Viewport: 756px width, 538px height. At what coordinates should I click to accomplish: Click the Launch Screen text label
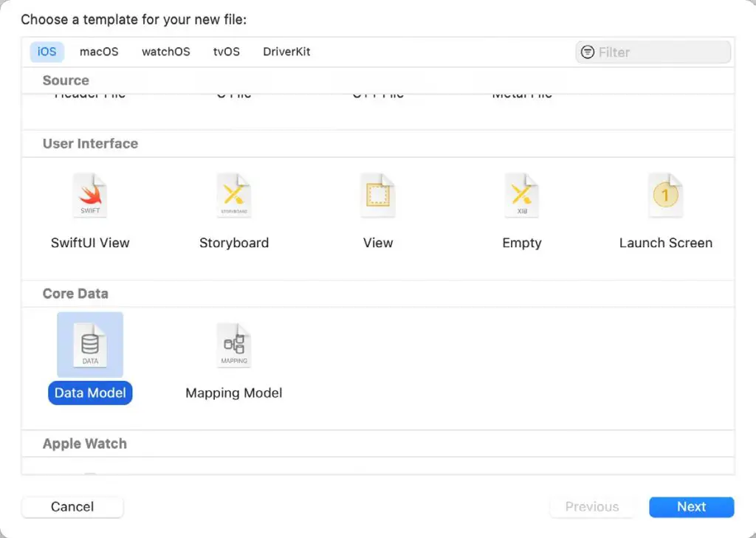[665, 243]
